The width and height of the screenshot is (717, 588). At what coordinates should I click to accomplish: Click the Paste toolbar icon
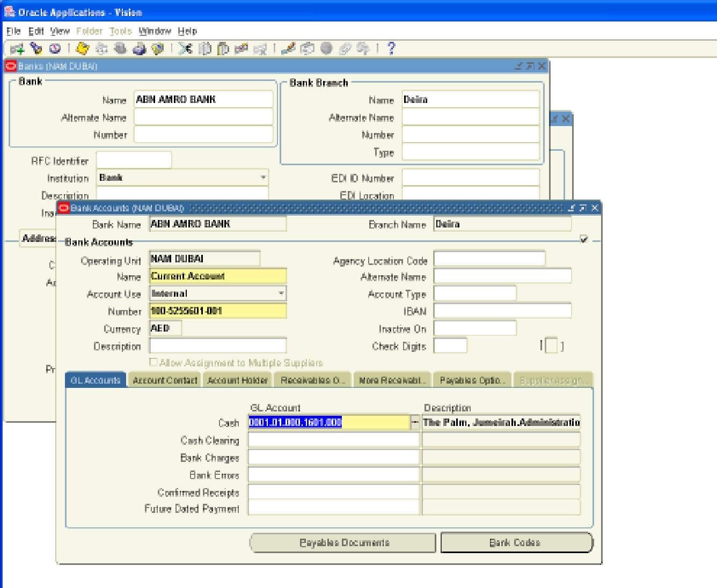[222, 49]
